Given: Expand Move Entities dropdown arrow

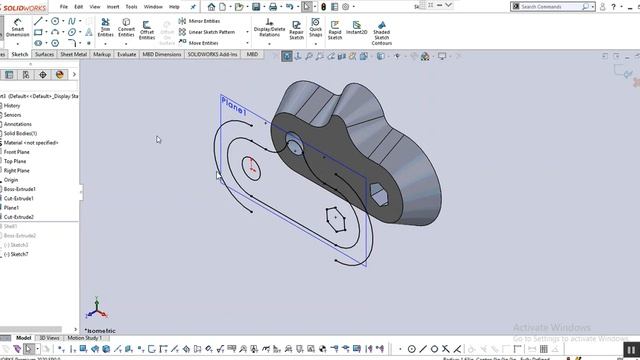Looking at the screenshot, I should [x=247, y=43].
